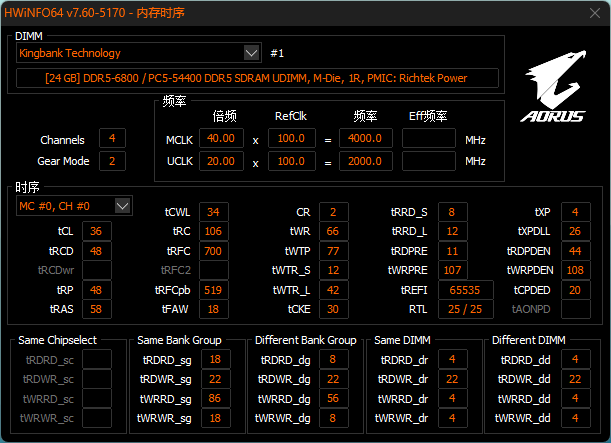Click the tWTP value 77

tap(334, 251)
